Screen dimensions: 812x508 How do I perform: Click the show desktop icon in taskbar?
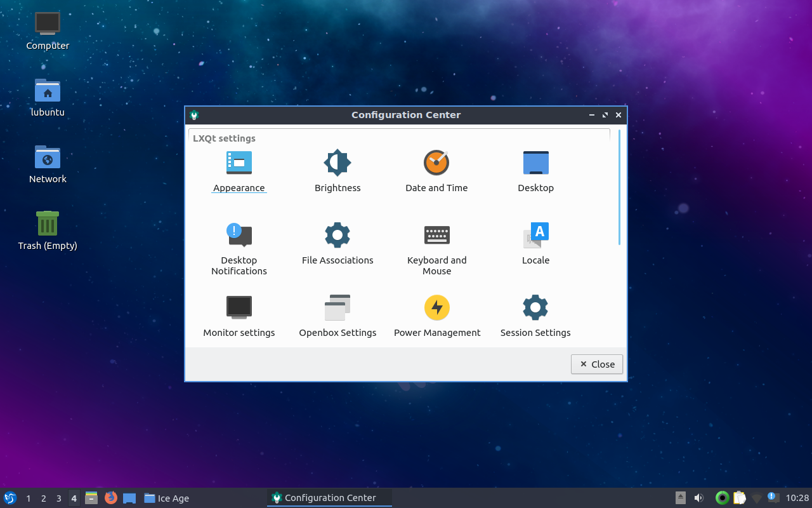129,498
